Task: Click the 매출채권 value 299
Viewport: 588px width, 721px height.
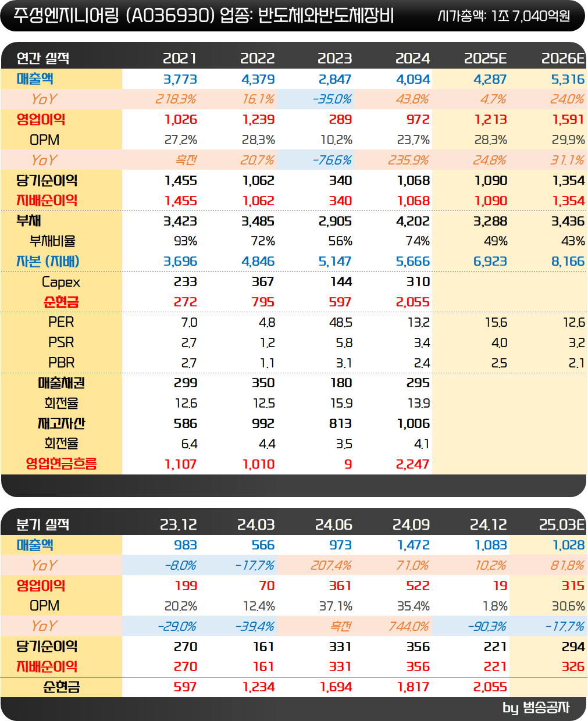Action: coord(186,383)
